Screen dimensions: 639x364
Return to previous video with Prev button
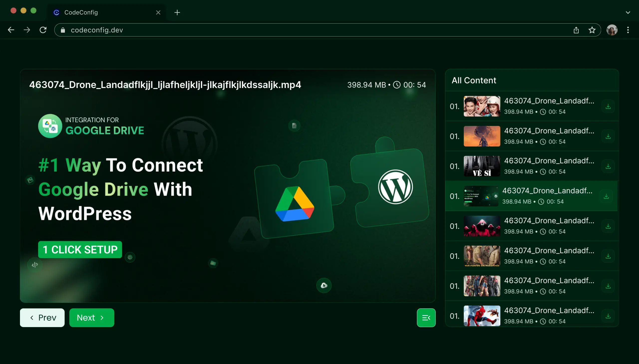[42, 317]
